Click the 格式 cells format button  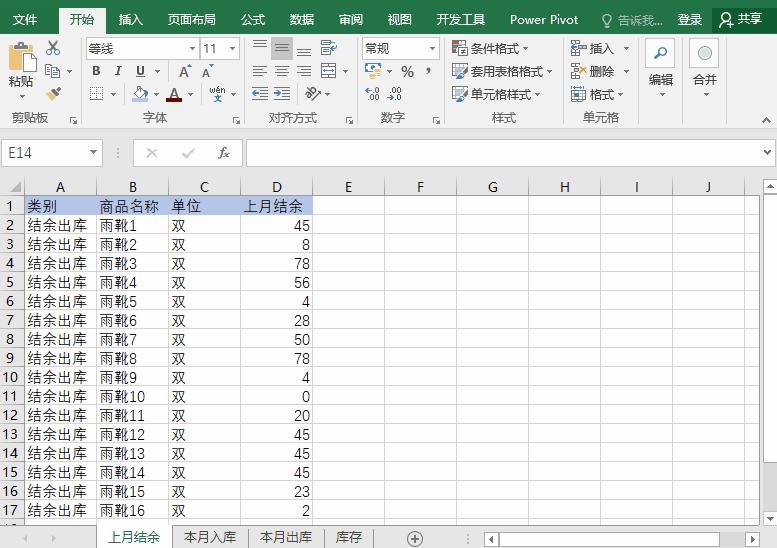coord(597,94)
